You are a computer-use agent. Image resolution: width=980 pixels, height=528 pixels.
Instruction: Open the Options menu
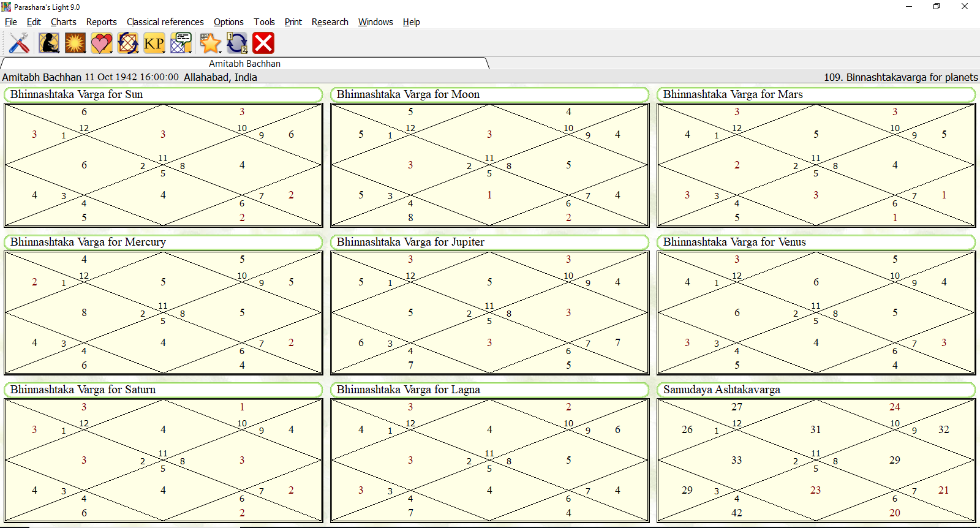228,22
